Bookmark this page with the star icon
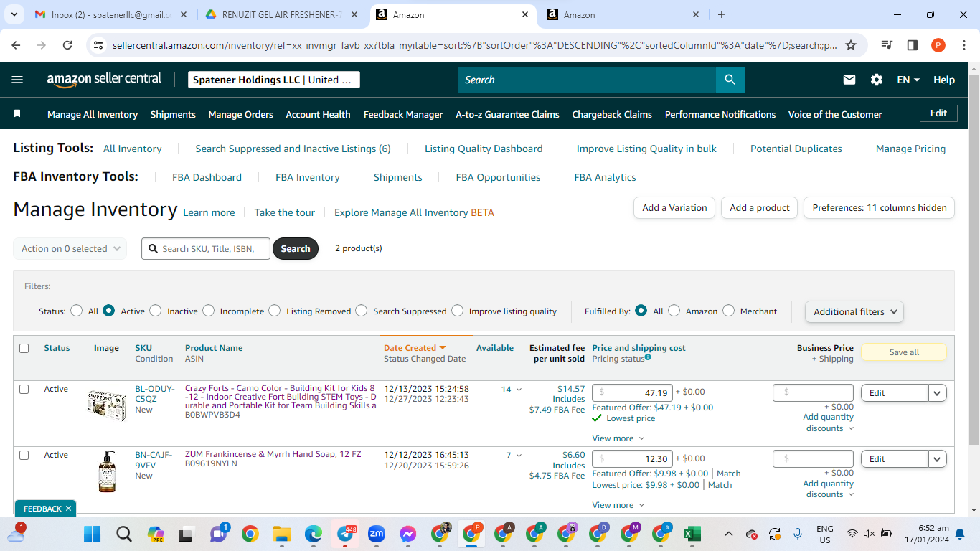This screenshot has width=980, height=551. pyautogui.click(x=851, y=45)
